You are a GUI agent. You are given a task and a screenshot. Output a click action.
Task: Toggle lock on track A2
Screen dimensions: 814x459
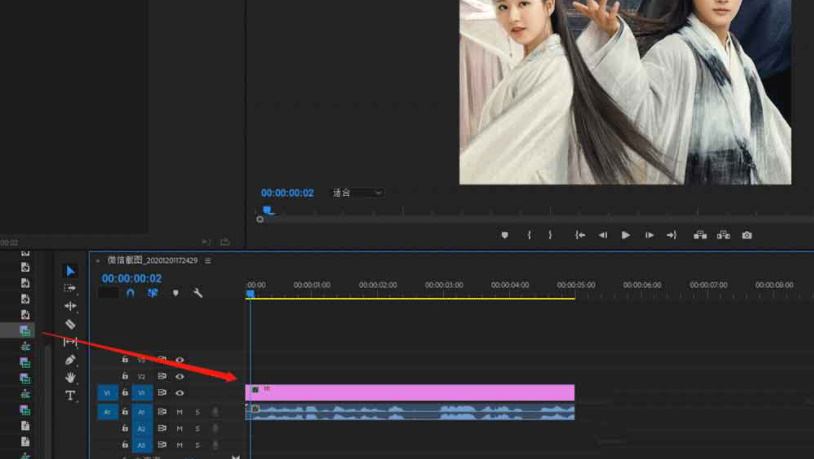click(125, 428)
